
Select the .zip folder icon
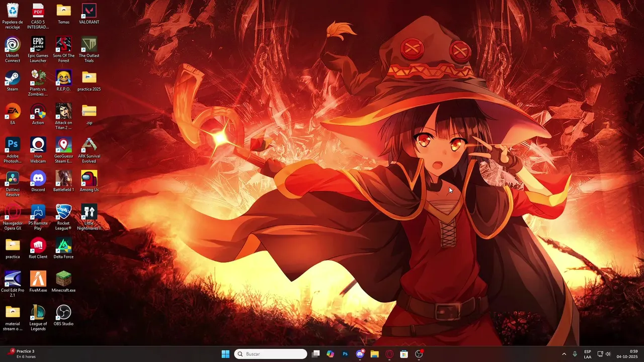tap(89, 114)
